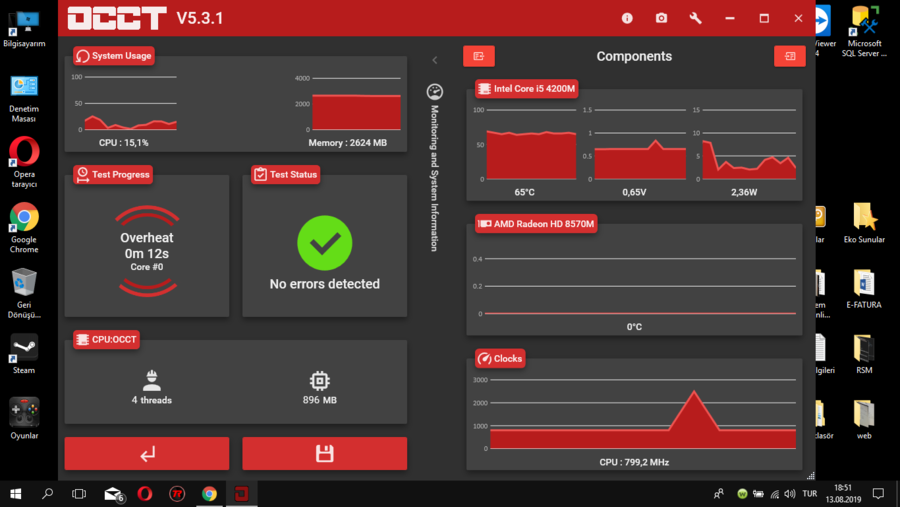Open Opera tarayıcı desktop shortcut
Viewport: 900px width, 507px height.
(24, 162)
